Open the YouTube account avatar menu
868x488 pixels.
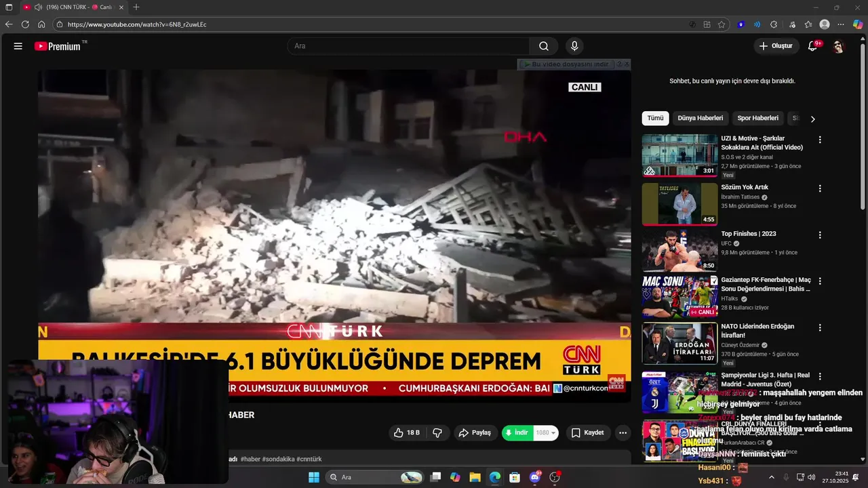[838, 46]
